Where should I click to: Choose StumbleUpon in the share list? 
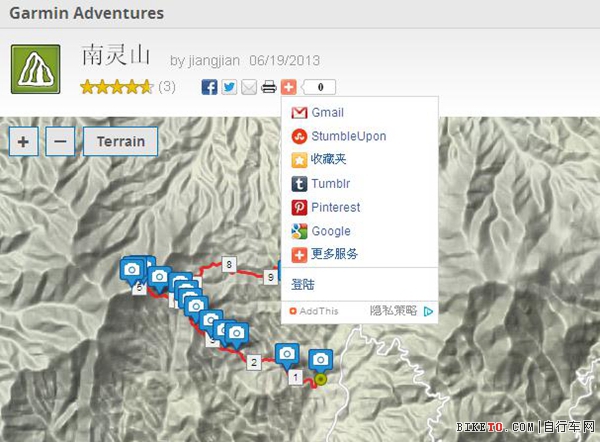[x=348, y=136]
